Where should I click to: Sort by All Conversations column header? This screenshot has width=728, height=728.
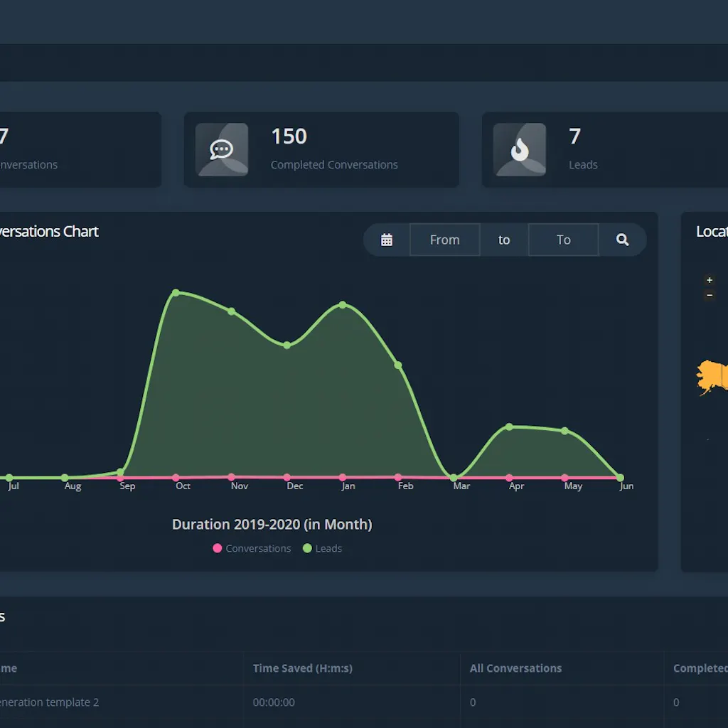(515, 668)
